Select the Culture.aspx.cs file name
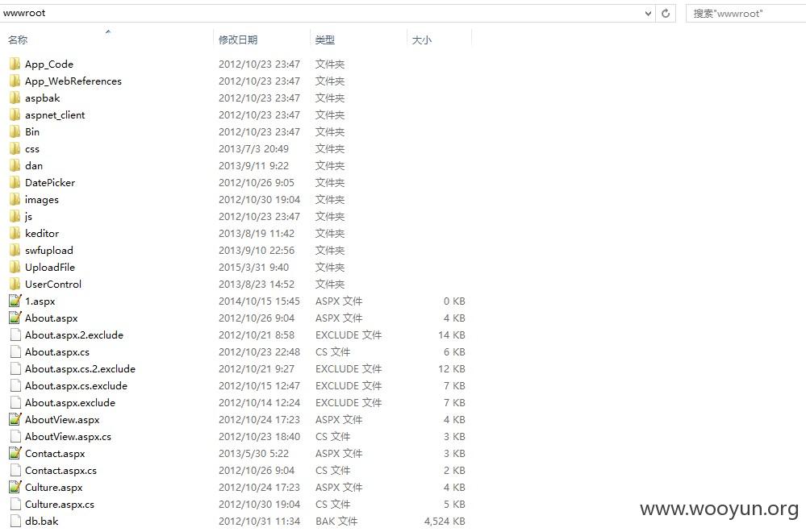Viewport: 806px width, 532px height. point(60,505)
